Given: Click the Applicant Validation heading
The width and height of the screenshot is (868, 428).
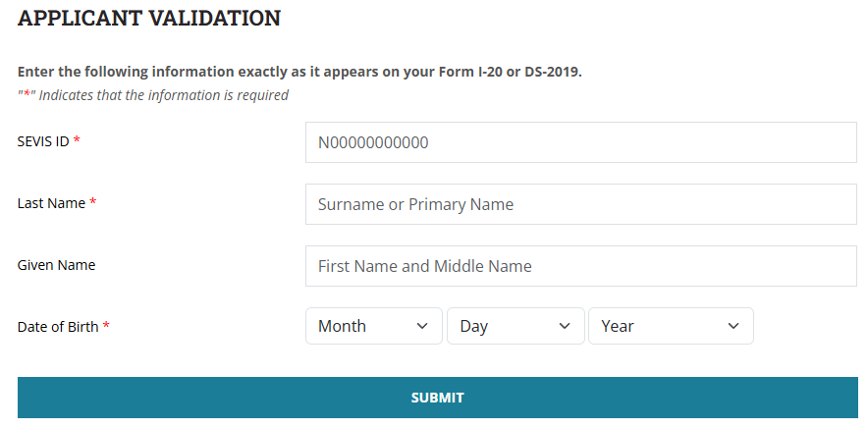Looking at the screenshot, I should point(149,18).
